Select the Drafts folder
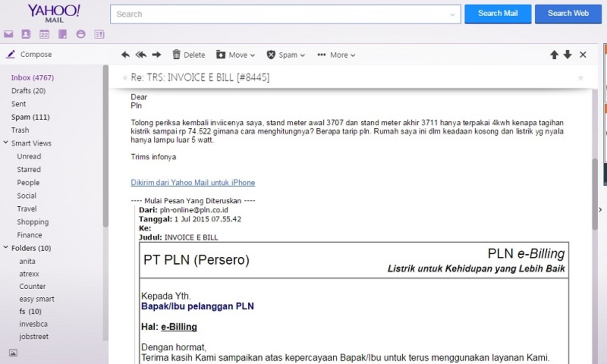Screen dimensions: 607x364 point(28,91)
